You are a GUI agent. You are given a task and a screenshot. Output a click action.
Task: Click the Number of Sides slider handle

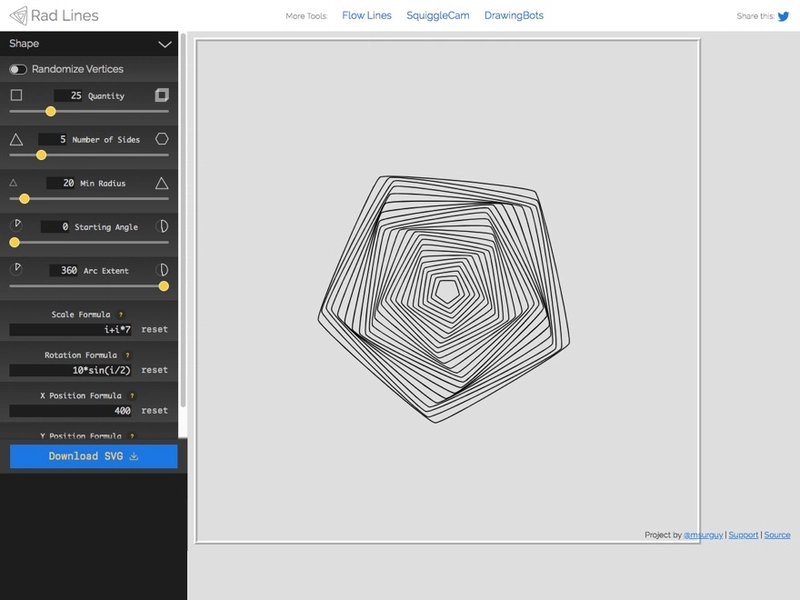(41, 155)
